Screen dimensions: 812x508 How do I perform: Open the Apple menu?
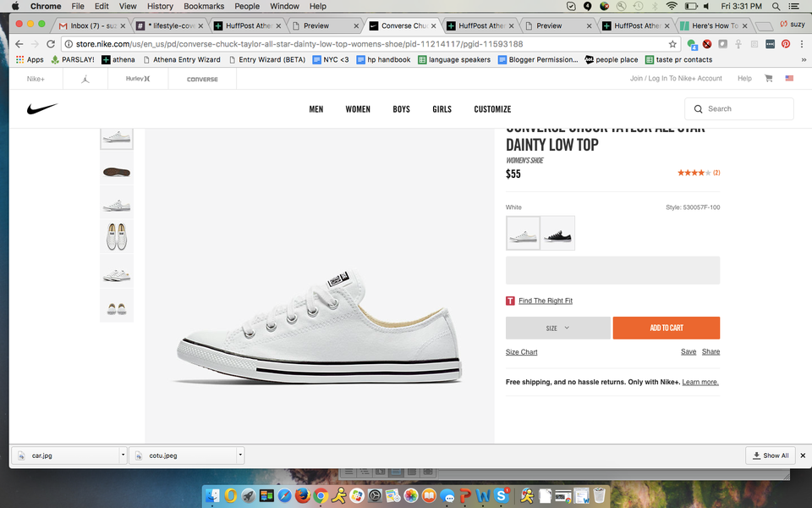15,6
